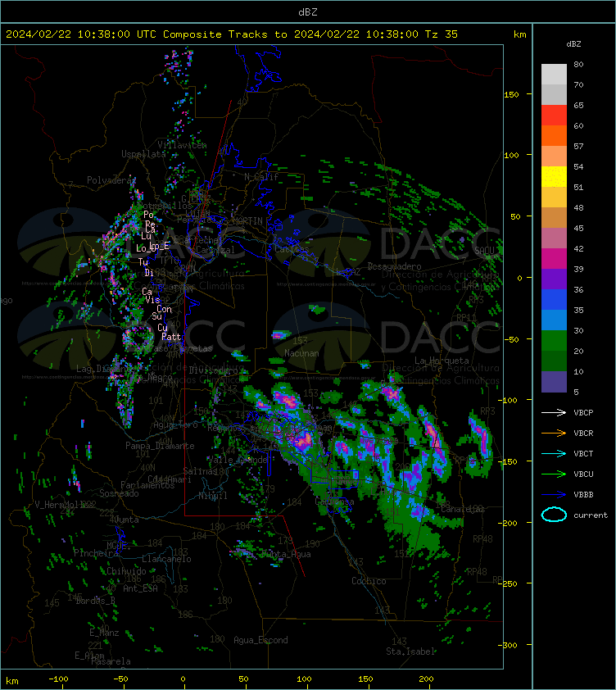Click the '150' tick on the vertical km axis
This screenshot has height=690, width=616.
(x=511, y=94)
